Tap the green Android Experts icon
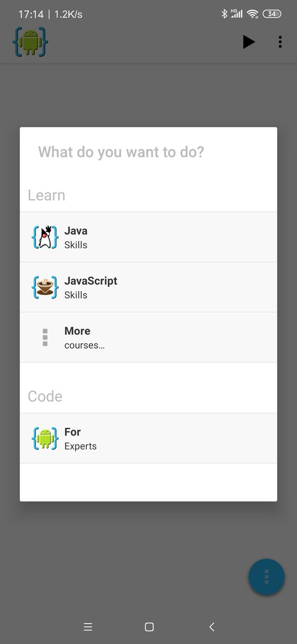The height and width of the screenshot is (644, 297). pos(45,438)
